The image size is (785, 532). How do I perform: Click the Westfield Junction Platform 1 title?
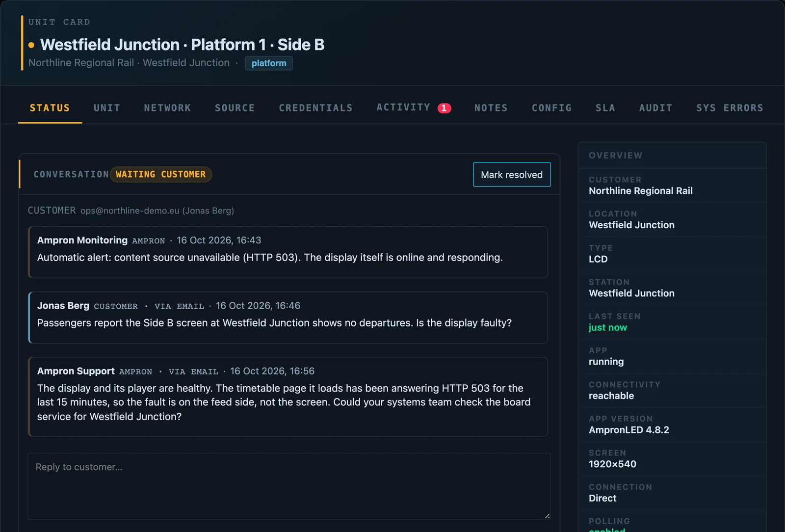pos(182,45)
